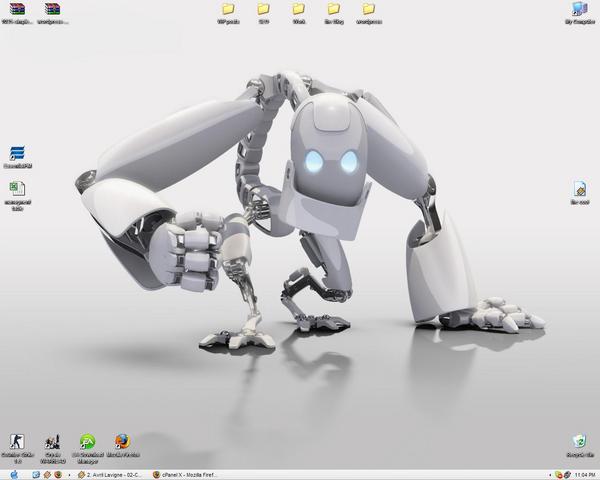The image size is (600, 480).
Task: Open the document file on right edge
Action: click(x=580, y=193)
